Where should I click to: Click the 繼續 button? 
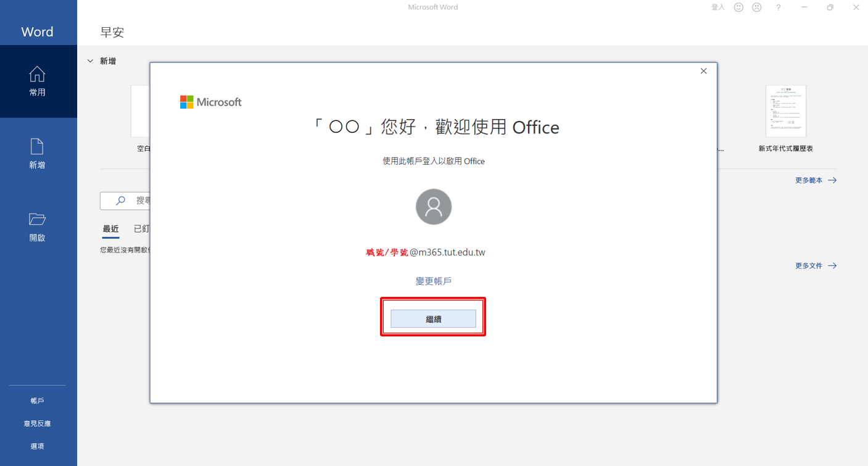point(434,319)
